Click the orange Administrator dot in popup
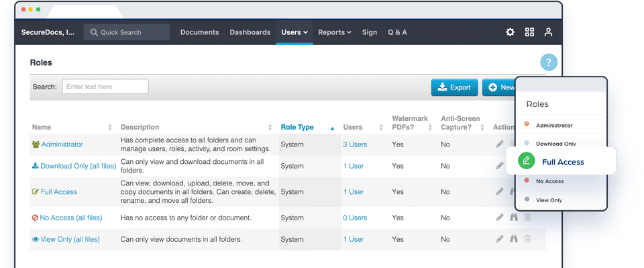 pyautogui.click(x=527, y=124)
